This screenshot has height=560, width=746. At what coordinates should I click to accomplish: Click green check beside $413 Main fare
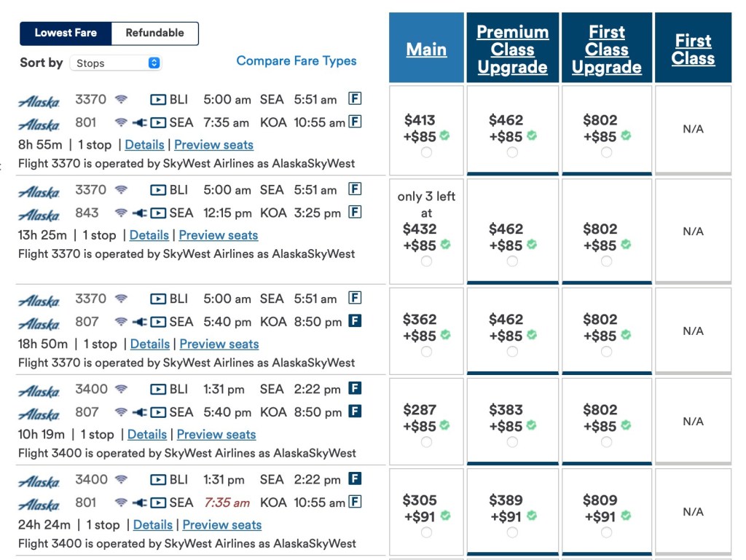pos(445,136)
